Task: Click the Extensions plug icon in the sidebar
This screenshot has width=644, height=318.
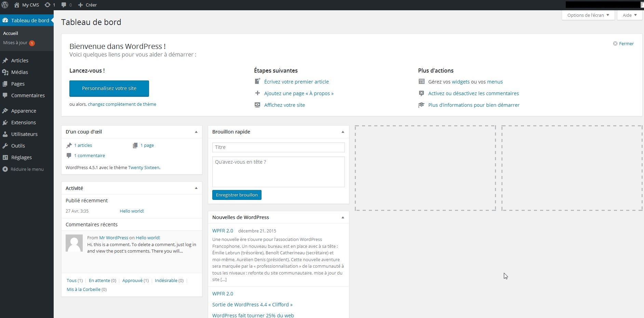Action: (5, 123)
